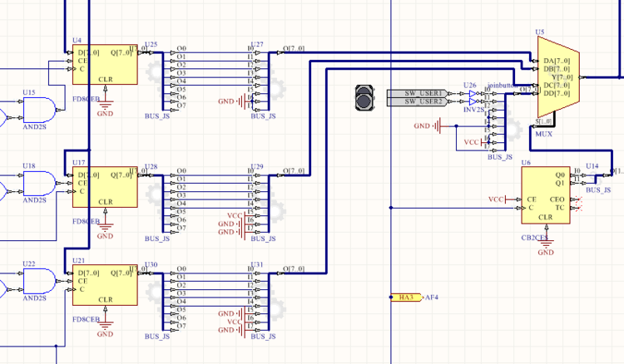
Task: Click the SW_USER2 port label
Action: tap(422, 101)
